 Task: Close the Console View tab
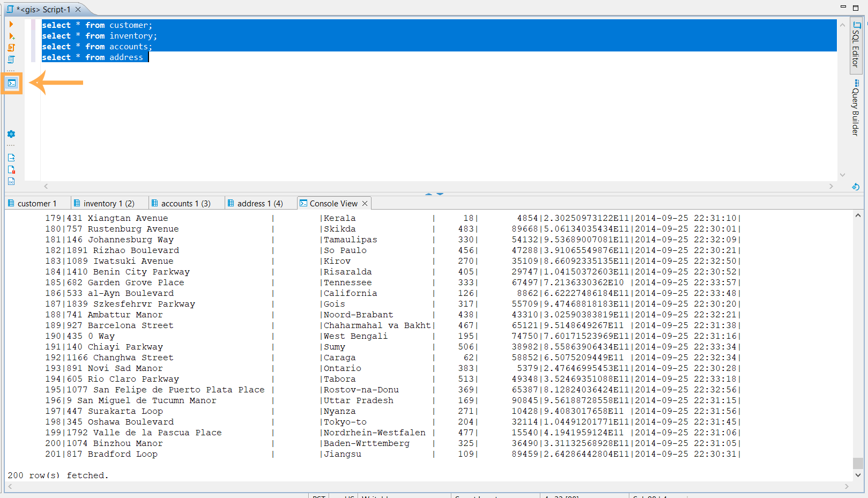[364, 203]
